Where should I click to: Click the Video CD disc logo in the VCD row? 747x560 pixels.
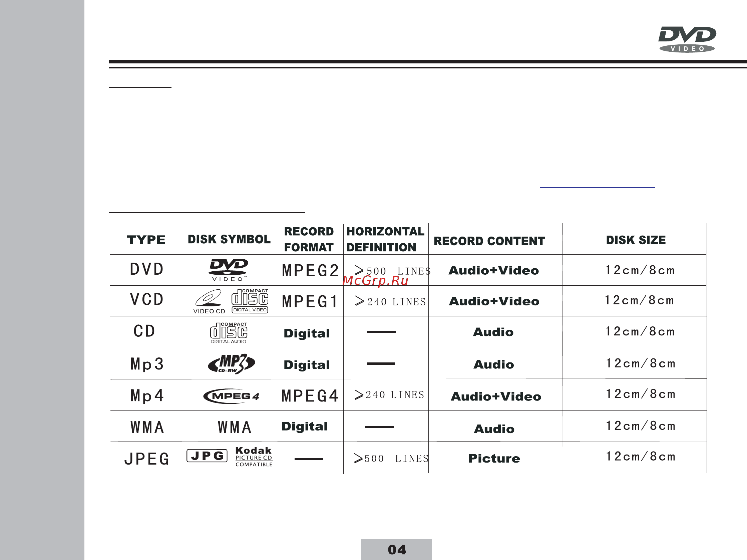(x=209, y=302)
